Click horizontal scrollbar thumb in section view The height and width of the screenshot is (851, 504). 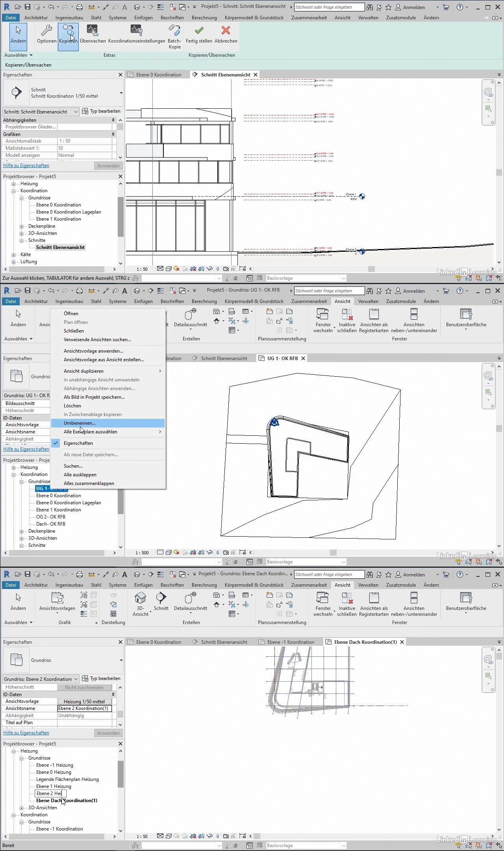371,269
